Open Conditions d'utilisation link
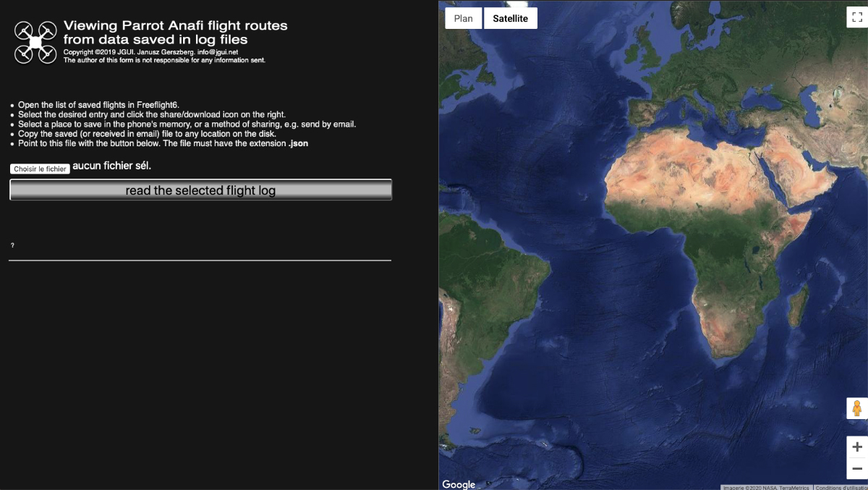 [841, 487]
